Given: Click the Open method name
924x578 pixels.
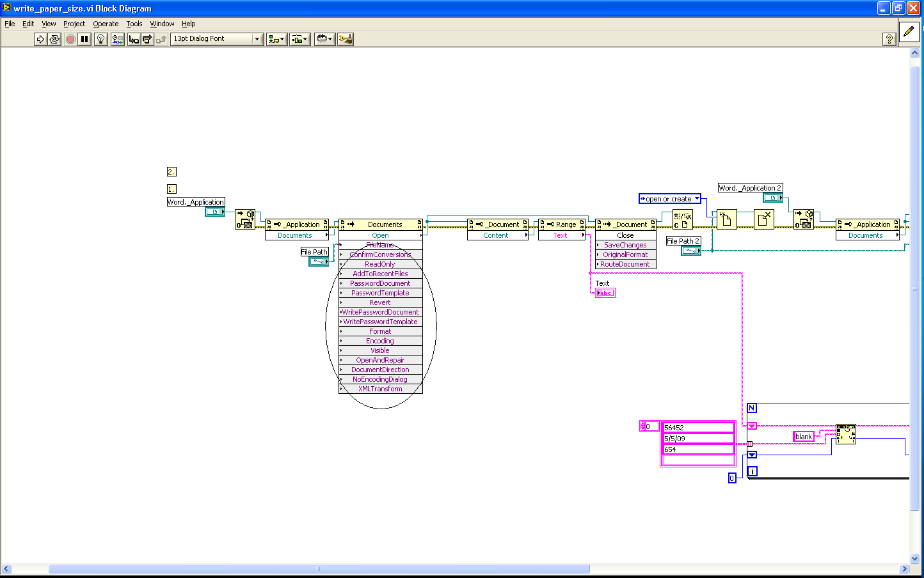Looking at the screenshot, I should 380,235.
